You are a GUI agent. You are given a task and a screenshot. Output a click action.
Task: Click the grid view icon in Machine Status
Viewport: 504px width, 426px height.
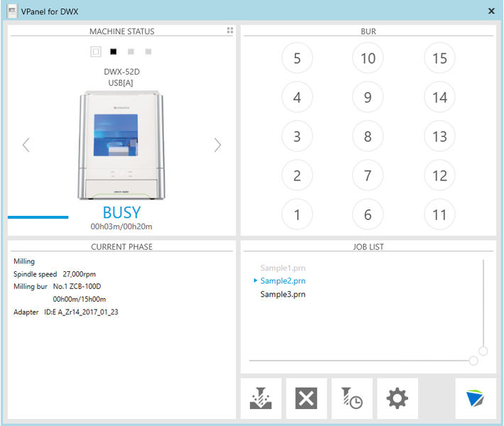point(230,31)
